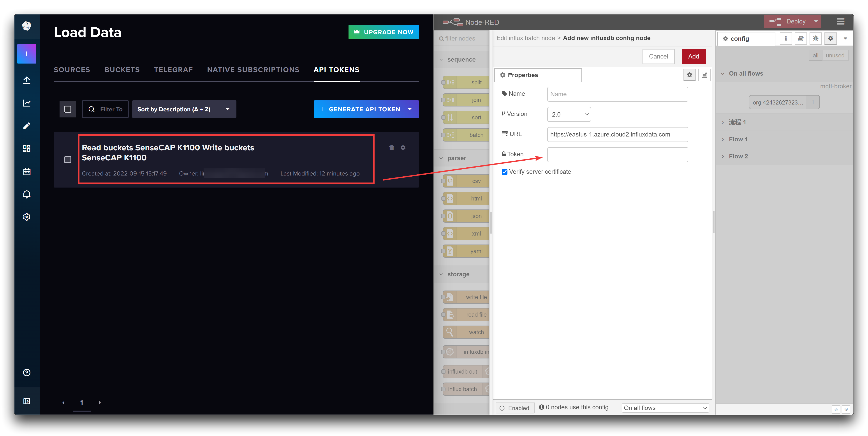The image size is (868, 436).
Task: Open node settings gear icon beside the Properties tab
Action: pyautogui.click(x=689, y=75)
